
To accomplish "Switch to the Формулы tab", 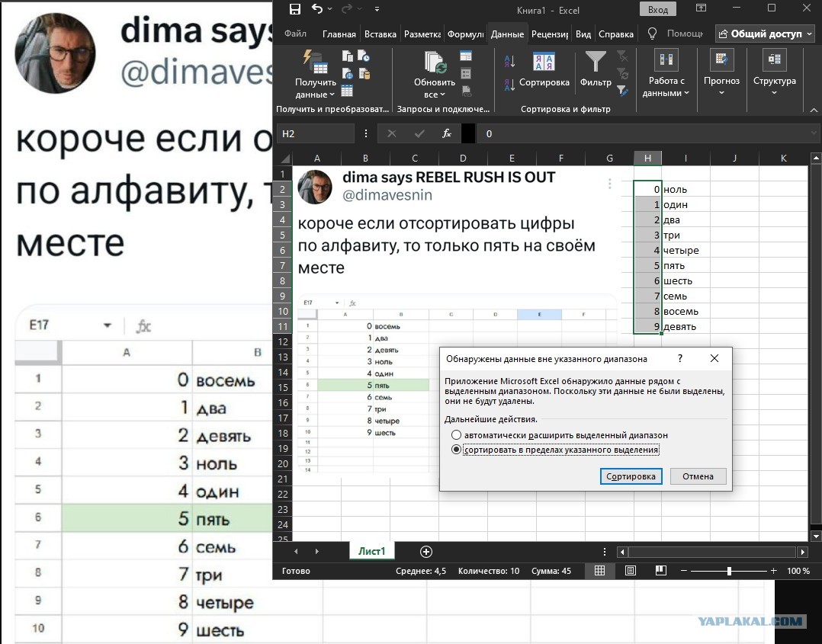I will click(x=465, y=34).
